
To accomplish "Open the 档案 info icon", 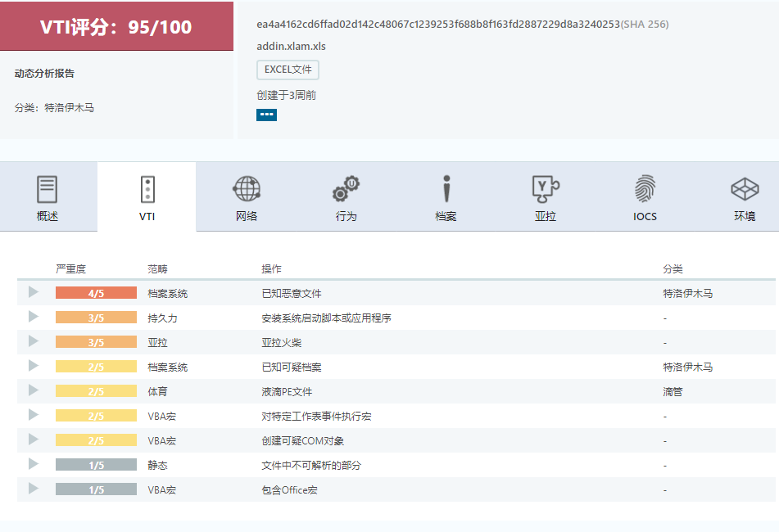I will [x=446, y=188].
